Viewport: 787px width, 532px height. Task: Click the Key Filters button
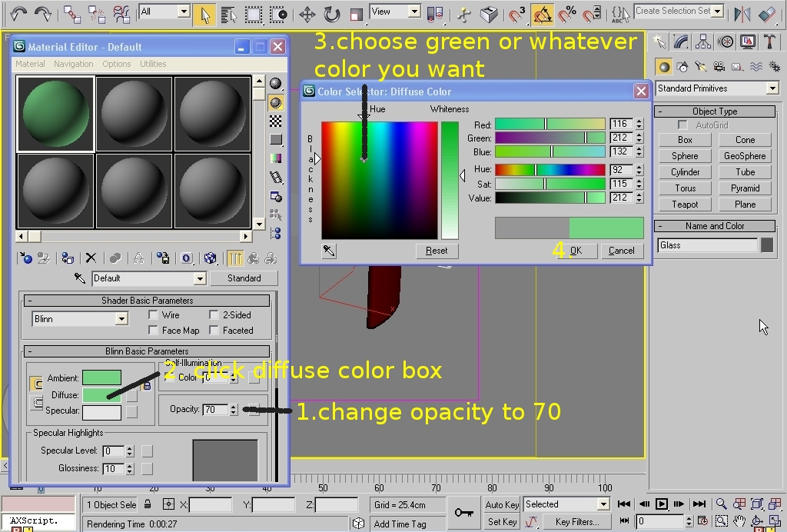[576, 522]
